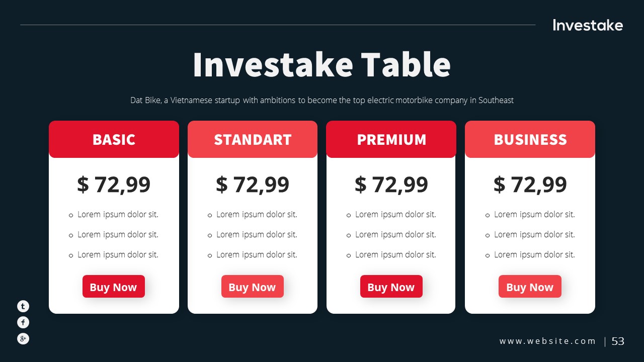644x362 pixels.
Task: Select the Premium card's $ 72,99 price
Action: point(391,185)
